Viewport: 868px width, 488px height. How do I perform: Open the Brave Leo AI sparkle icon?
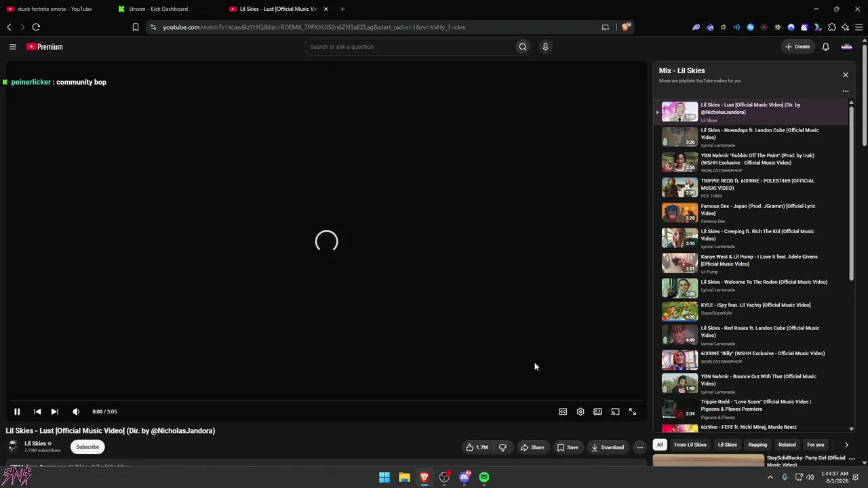coord(845,27)
